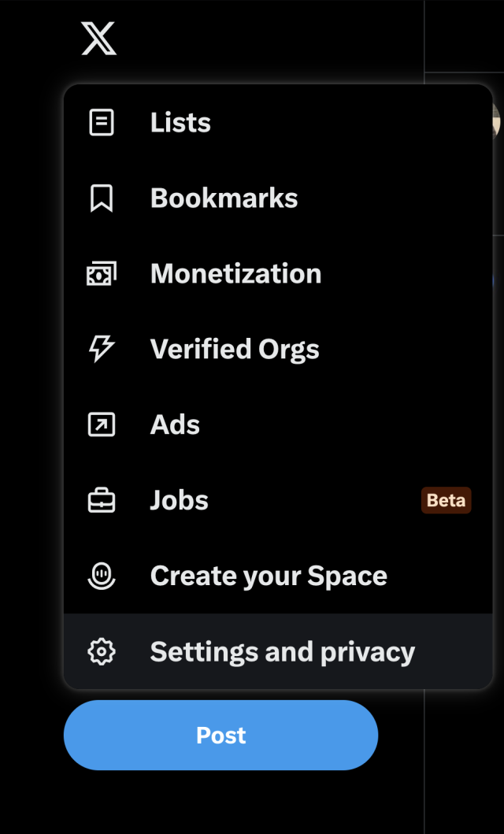Open the Ads menu item

click(x=175, y=424)
